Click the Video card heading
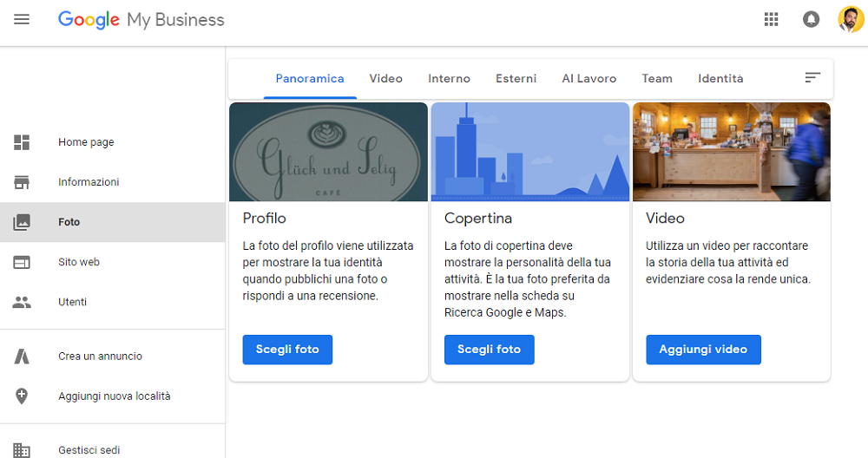868x458 pixels. tap(665, 219)
